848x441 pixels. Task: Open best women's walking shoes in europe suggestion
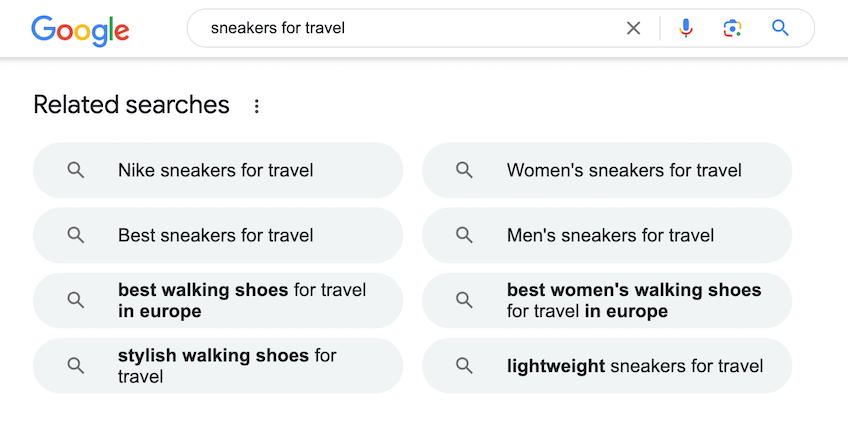(x=607, y=300)
